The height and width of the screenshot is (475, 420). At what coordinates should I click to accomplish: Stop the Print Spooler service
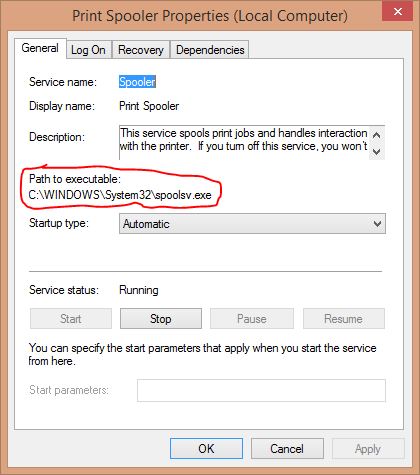tap(161, 319)
